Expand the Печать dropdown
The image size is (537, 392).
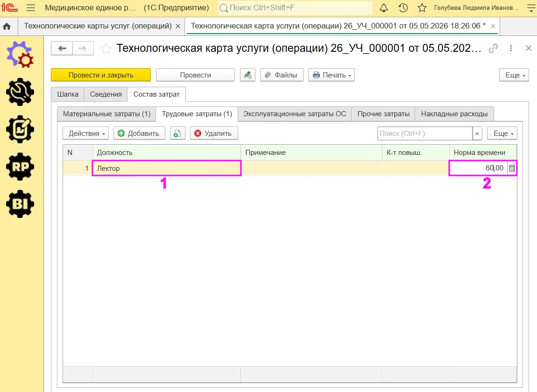click(x=332, y=75)
